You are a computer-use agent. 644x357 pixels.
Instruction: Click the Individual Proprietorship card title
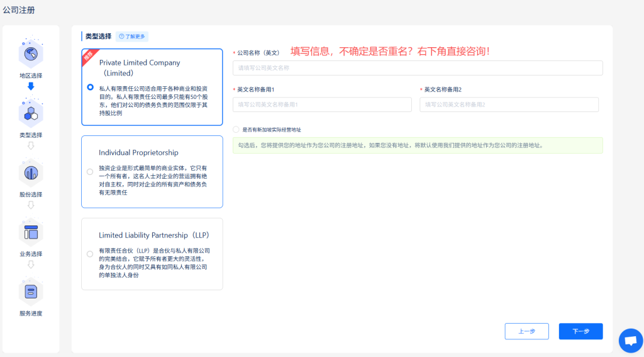138,152
